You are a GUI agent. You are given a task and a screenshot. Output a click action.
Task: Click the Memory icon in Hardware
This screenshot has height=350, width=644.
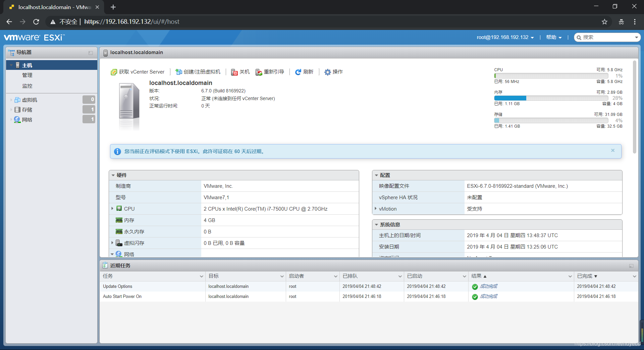[119, 220]
